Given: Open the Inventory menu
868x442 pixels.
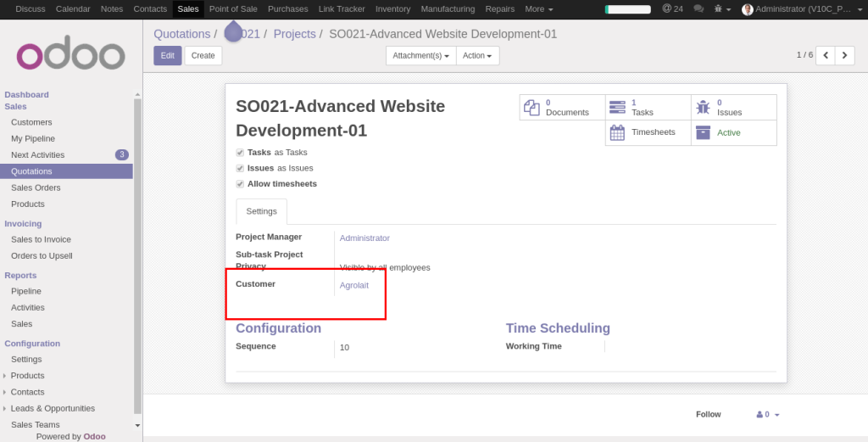Looking at the screenshot, I should tap(393, 8).
